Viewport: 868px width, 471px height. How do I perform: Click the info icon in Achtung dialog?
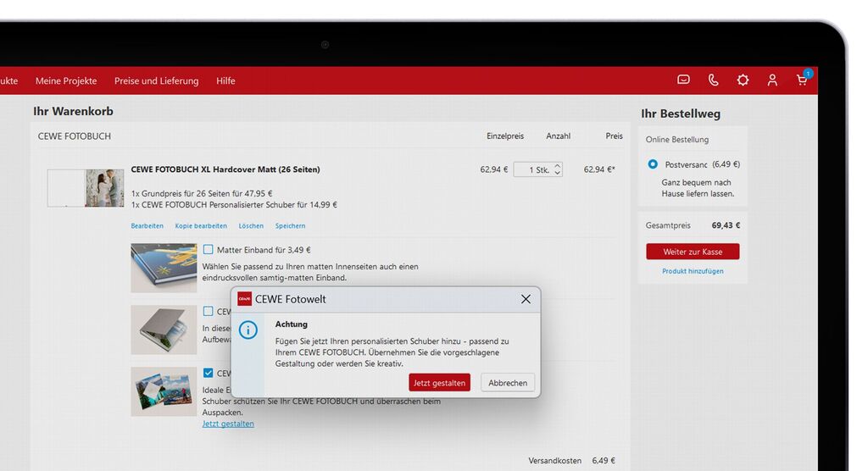pos(248,330)
